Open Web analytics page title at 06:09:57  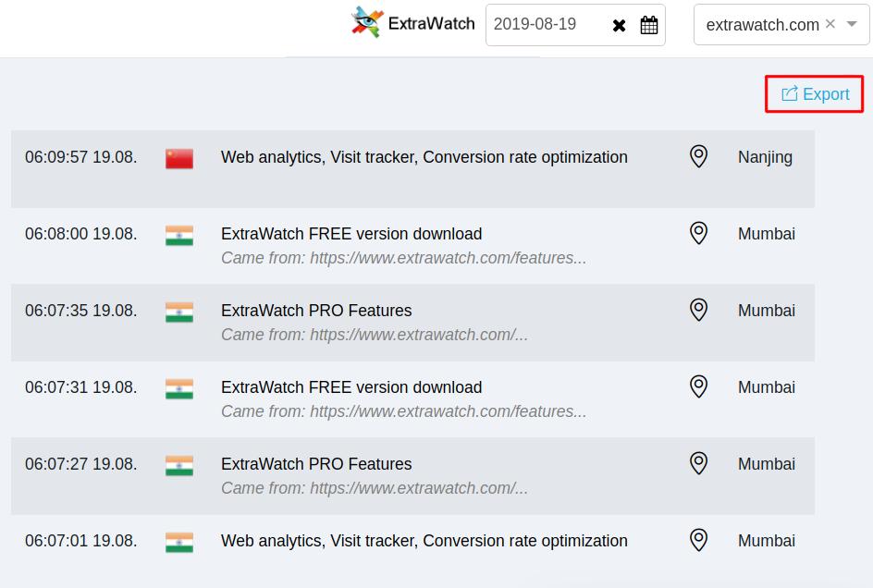[x=424, y=157]
